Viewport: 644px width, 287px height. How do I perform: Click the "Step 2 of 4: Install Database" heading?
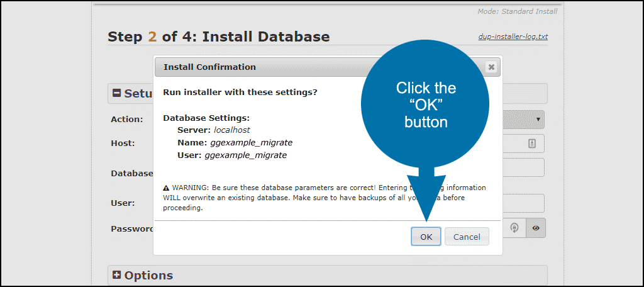(218, 37)
